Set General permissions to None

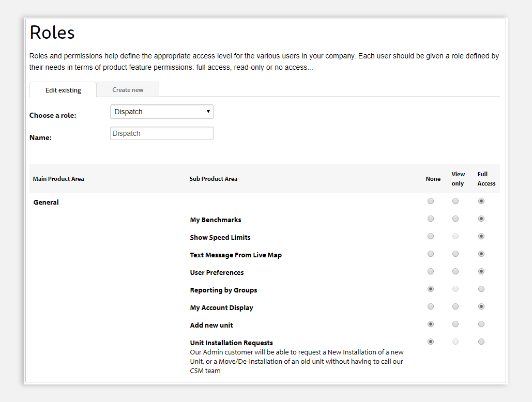[x=431, y=201]
